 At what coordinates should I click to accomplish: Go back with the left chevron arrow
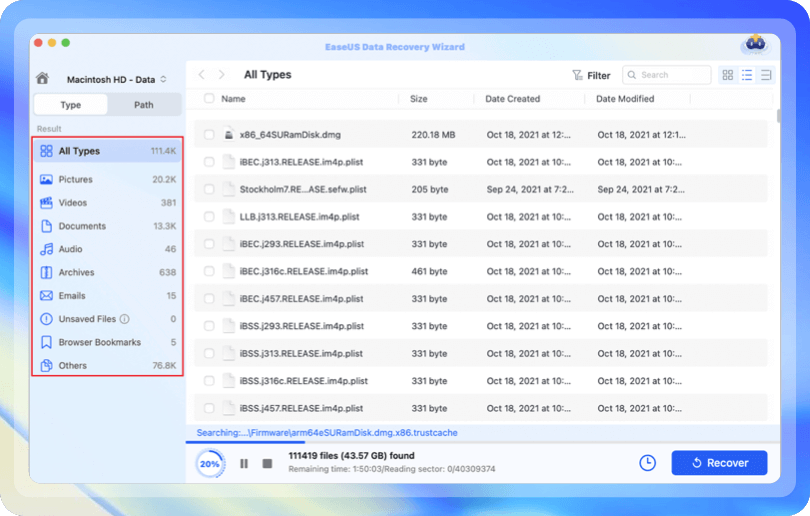tap(201, 75)
